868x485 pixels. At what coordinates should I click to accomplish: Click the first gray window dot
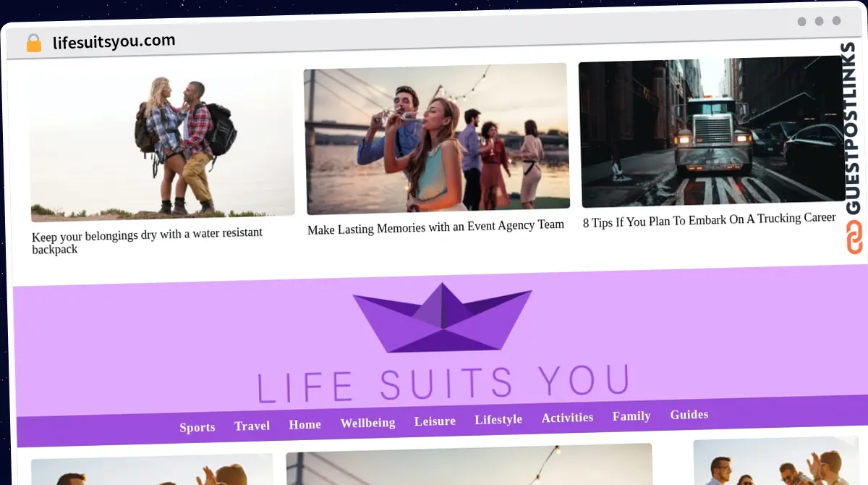click(801, 22)
